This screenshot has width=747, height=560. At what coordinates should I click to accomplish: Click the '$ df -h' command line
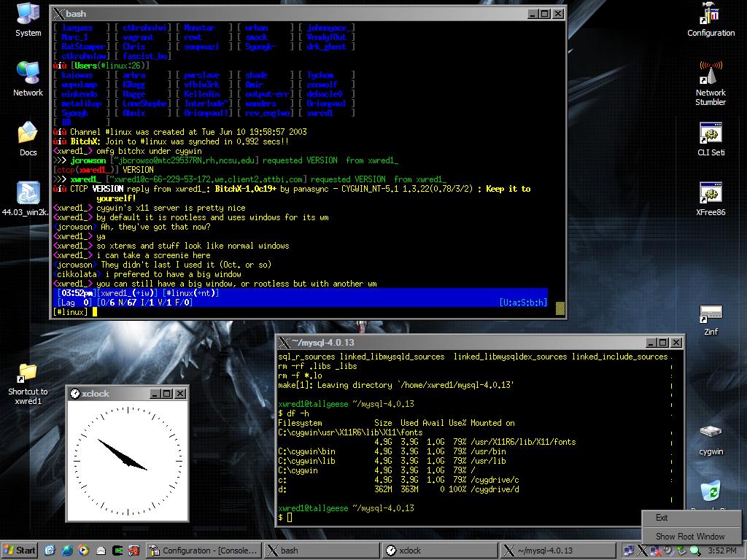pyautogui.click(x=293, y=413)
